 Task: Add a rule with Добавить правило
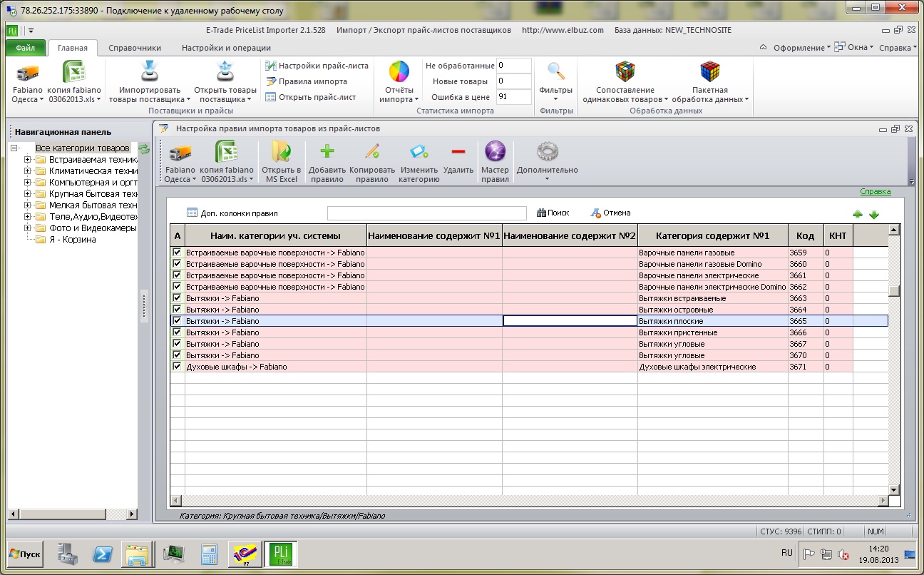tap(327, 163)
